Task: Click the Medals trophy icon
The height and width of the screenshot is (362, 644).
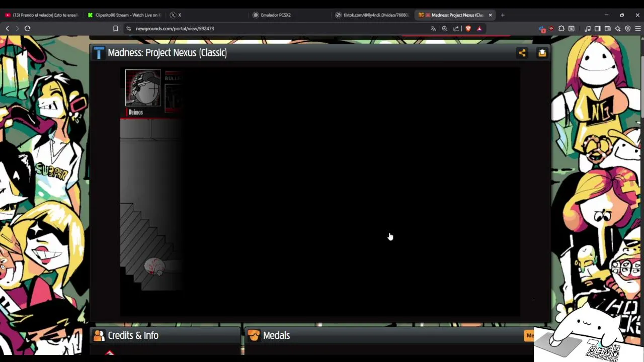Action: click(254, 335)
